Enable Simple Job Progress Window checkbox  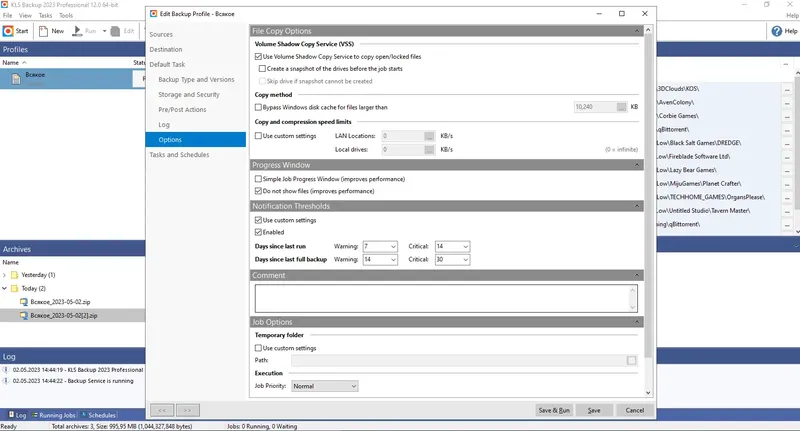click(x=258, y=179)
